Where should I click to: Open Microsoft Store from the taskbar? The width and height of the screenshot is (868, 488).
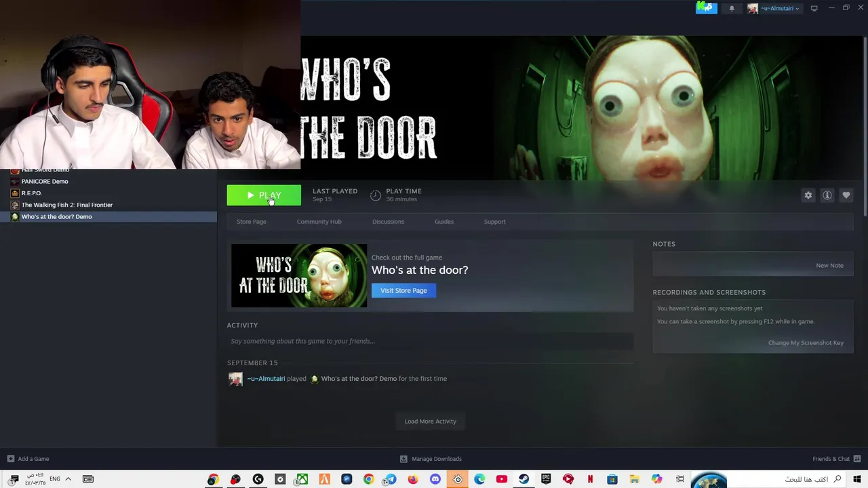pyautogui.click(x=612, y=479)
